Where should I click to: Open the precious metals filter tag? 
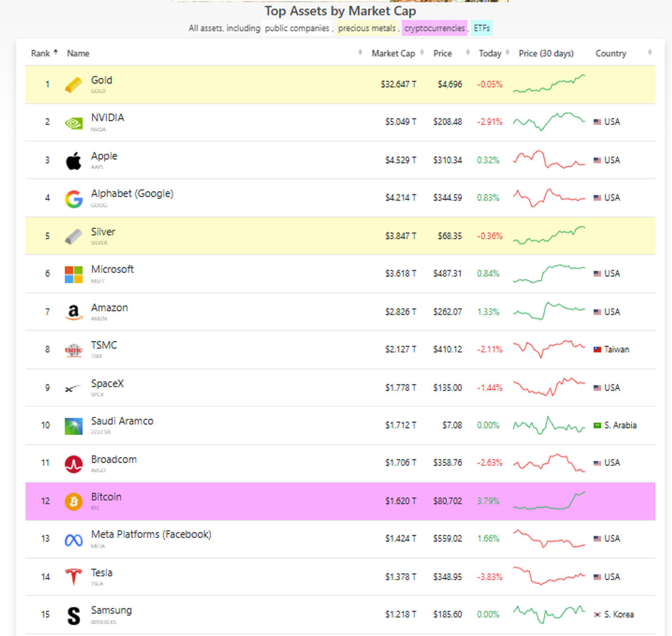point(367,28)
